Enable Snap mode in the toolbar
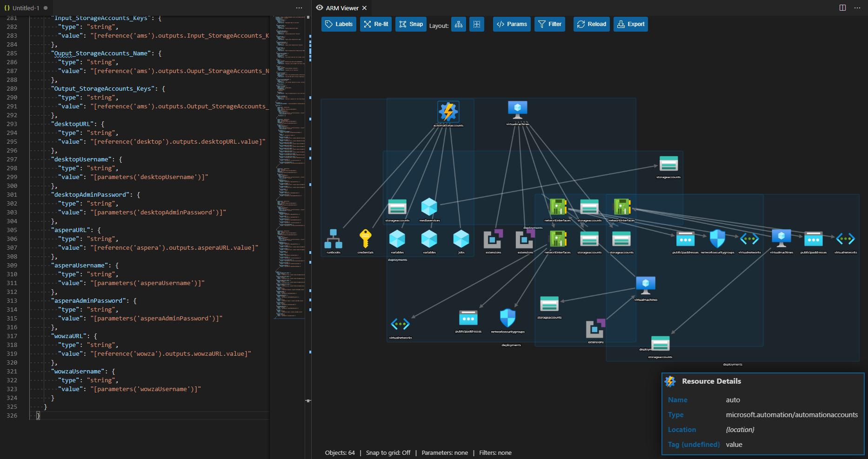Screen dimensions: 868x459 pyautogui.click(x=410, y=24)
